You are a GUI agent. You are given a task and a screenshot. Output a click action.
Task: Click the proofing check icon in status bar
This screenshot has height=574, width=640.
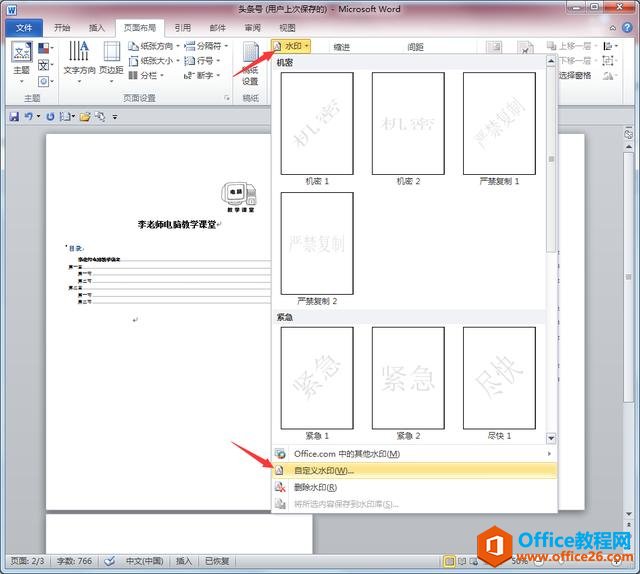coord(109,561)
